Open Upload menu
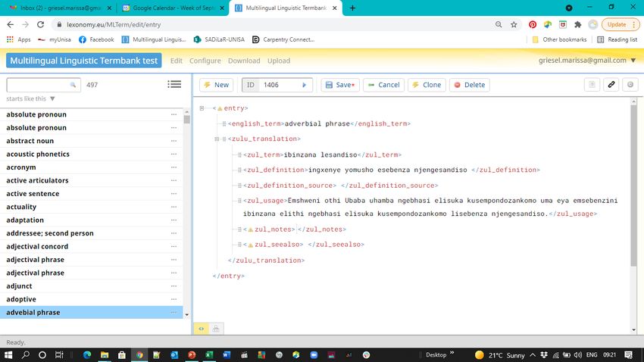Screen dimensions: 644x362 pyautogui.click(x=279, y=61)
